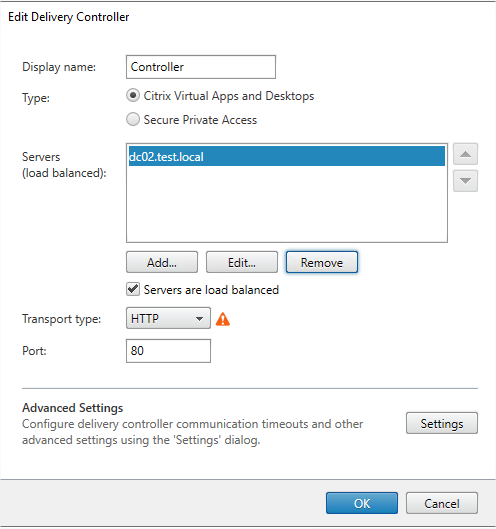The height and width of the screenshot is (529, 496).
Task: Click the Secure Private Access label text
Action: (200, 120)
